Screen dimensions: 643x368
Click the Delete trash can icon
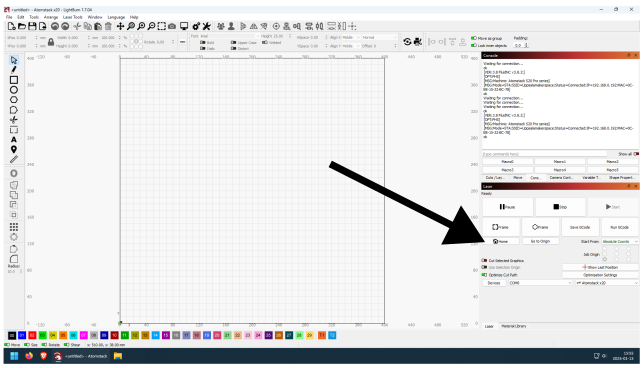[108, 26]
